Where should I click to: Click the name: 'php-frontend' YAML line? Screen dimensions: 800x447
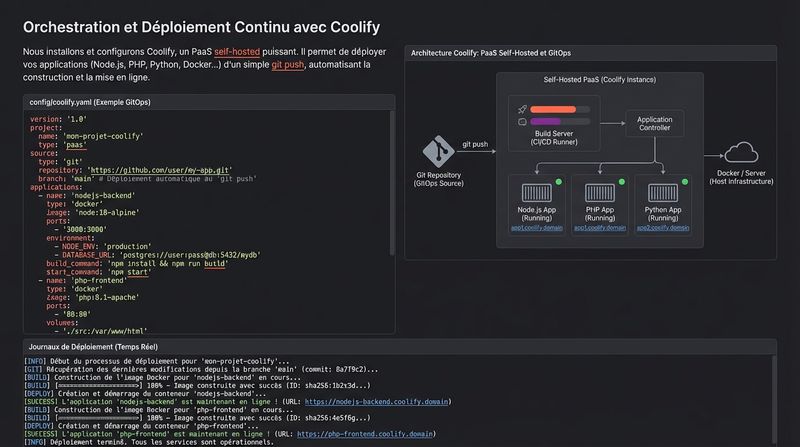83,280
